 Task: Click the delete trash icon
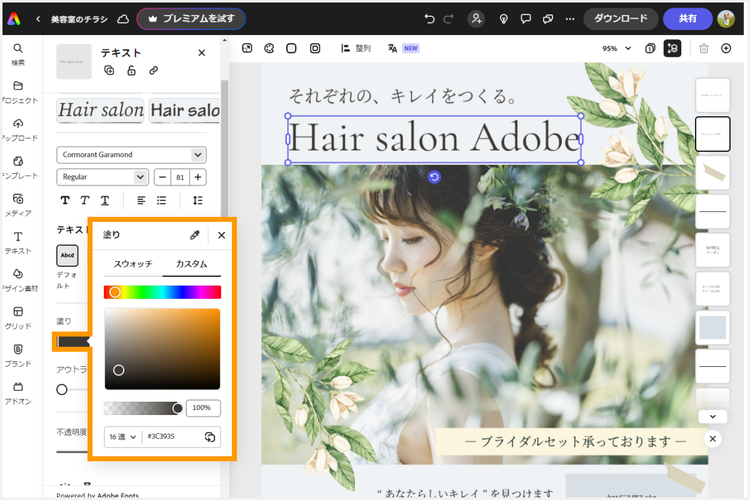click(704, 48)
